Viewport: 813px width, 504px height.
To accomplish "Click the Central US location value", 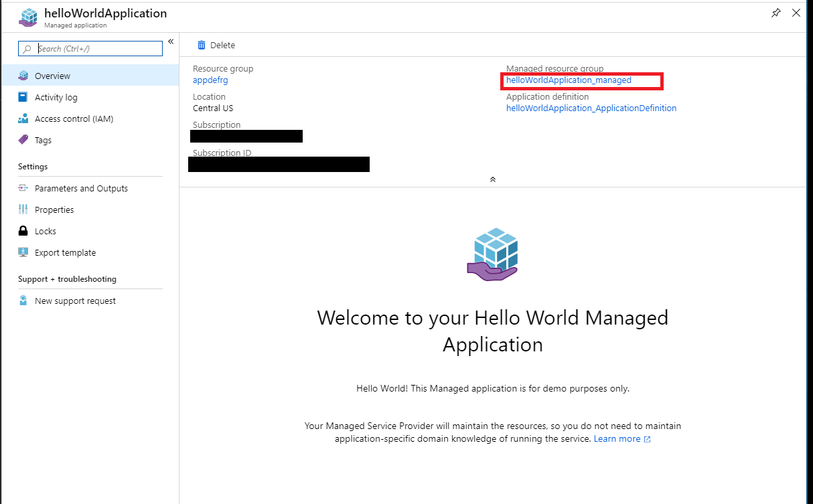I will click(x=213, y=108).
